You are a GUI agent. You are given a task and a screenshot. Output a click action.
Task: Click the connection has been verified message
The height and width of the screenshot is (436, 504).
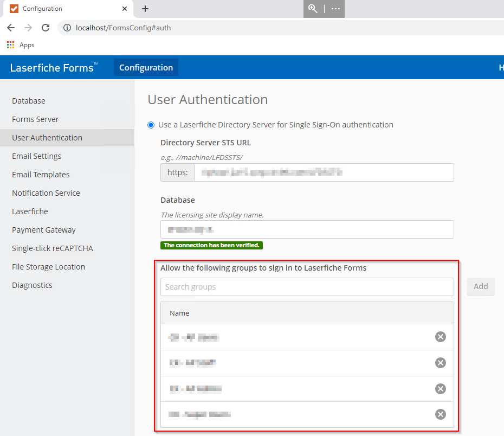coord(211,245)
